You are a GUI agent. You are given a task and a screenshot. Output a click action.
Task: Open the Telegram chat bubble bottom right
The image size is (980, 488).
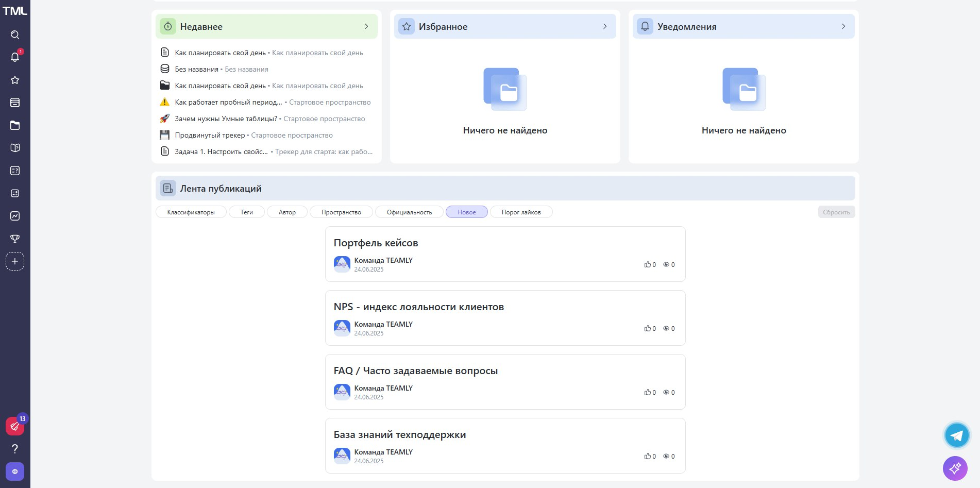click(x=956, y=435)
